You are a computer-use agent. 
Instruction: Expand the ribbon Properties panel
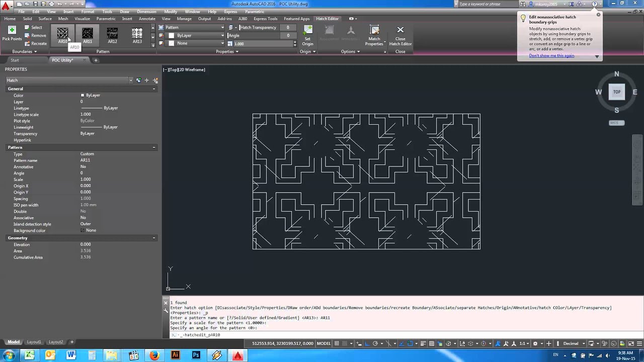[x=227, y=52]
